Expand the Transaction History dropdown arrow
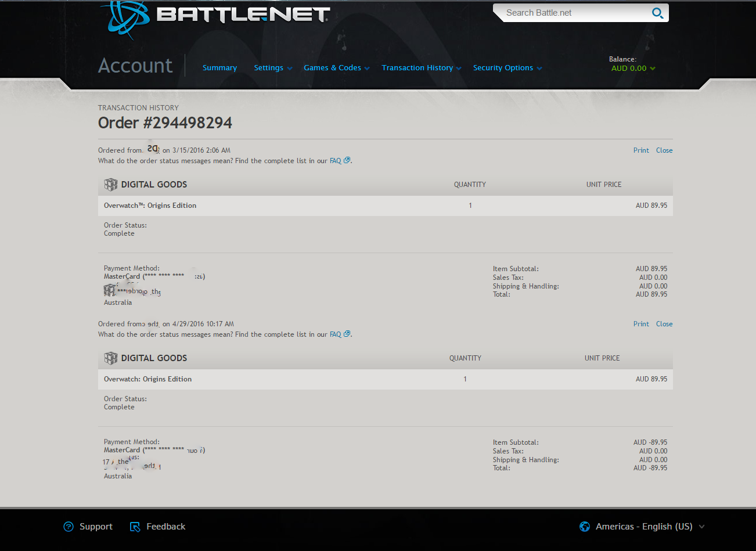This screenshot has width=756, height=551. coord(459,69)
